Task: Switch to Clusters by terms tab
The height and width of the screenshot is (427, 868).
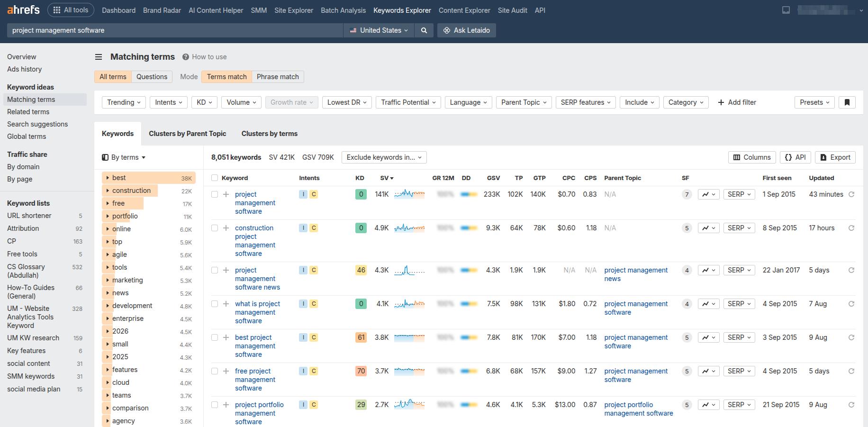Action: pyautogui.click(x=270, y=134)
